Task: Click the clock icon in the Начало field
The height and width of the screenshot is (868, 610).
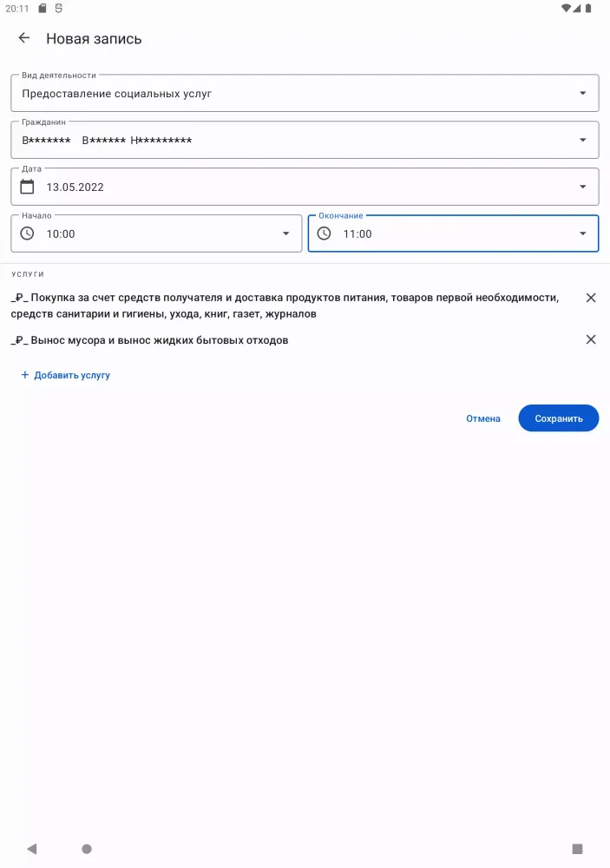Action: click(x=28, y=233)
